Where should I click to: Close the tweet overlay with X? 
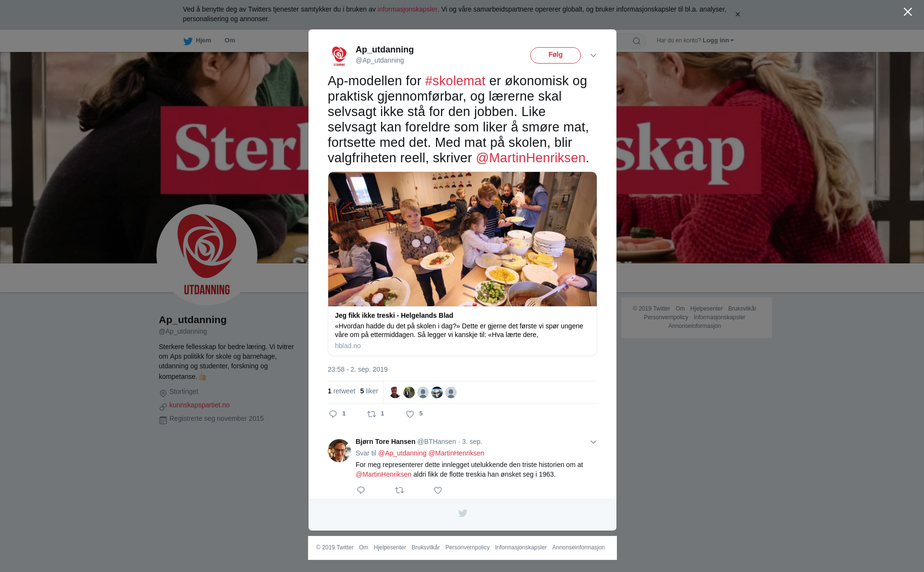908,12
